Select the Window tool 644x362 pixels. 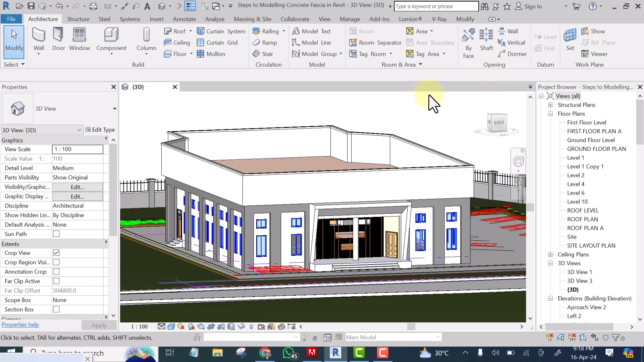pyautogui.click(x=79, y=40)
